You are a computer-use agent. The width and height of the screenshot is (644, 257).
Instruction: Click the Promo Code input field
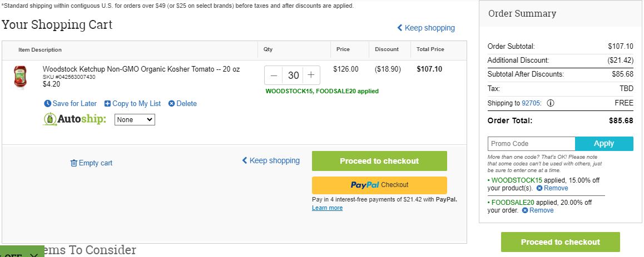pyautogui.click(x=532, y=144)
